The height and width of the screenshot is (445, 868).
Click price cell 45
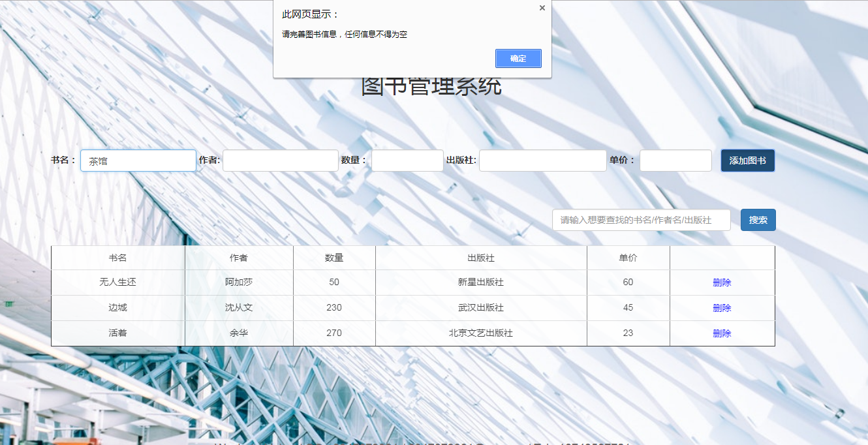point(628,308)
